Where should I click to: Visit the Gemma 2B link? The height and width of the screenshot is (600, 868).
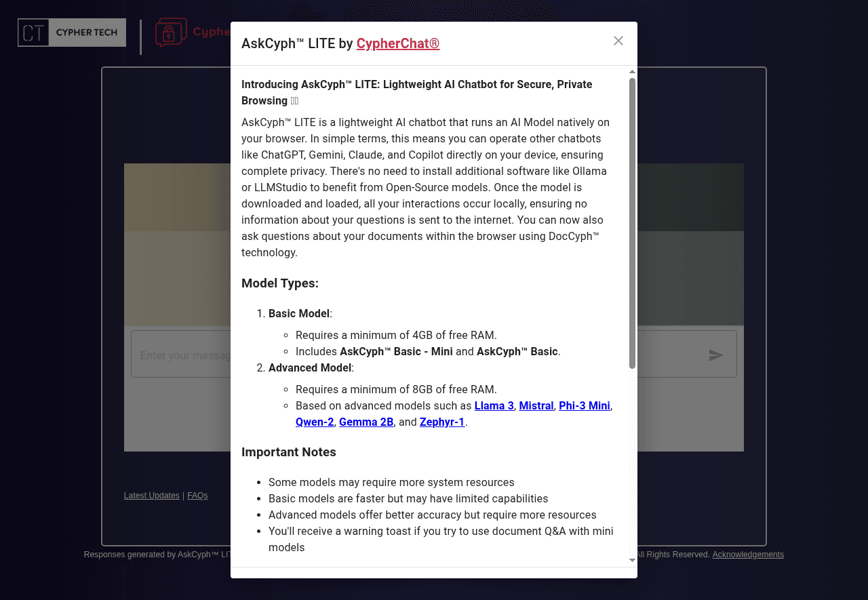(x=366, y=422)
